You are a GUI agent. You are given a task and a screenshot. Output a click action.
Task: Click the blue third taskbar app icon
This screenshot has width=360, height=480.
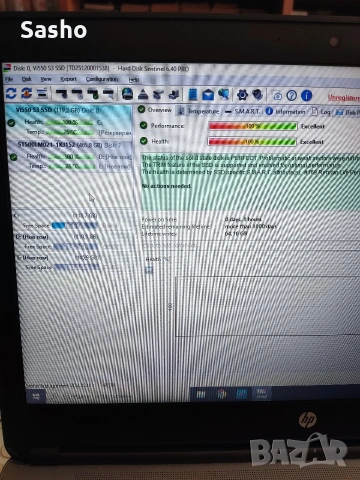coord(241,394)
